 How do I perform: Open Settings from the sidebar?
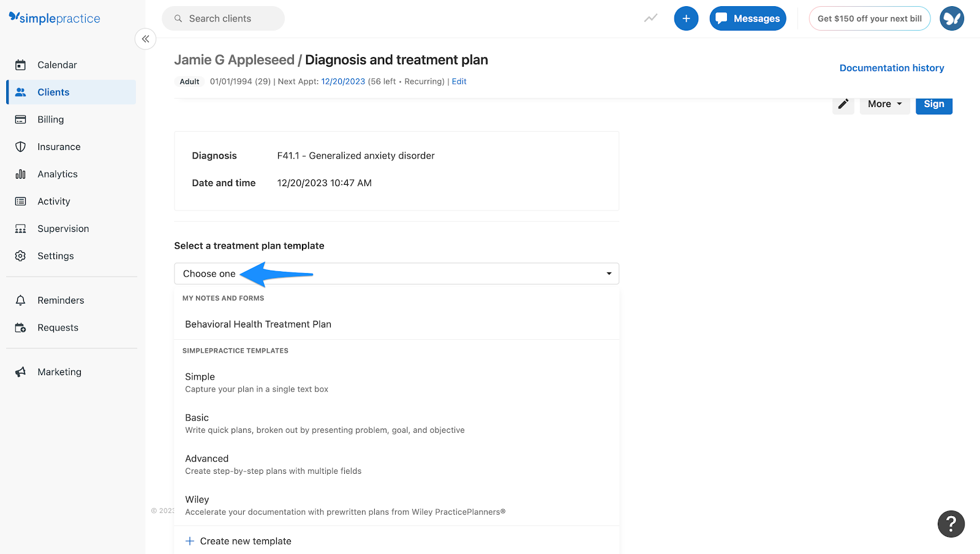point(56,255)
